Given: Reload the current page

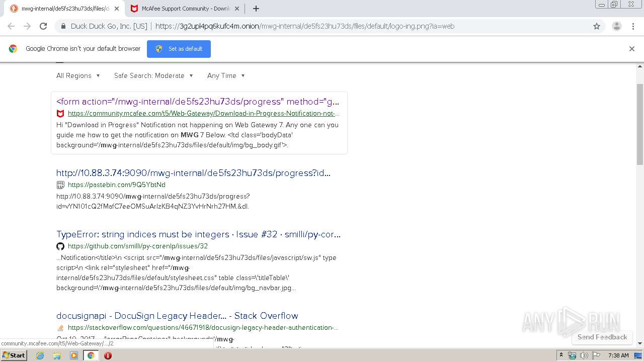Looking at the screenshot, I should 43,26.
